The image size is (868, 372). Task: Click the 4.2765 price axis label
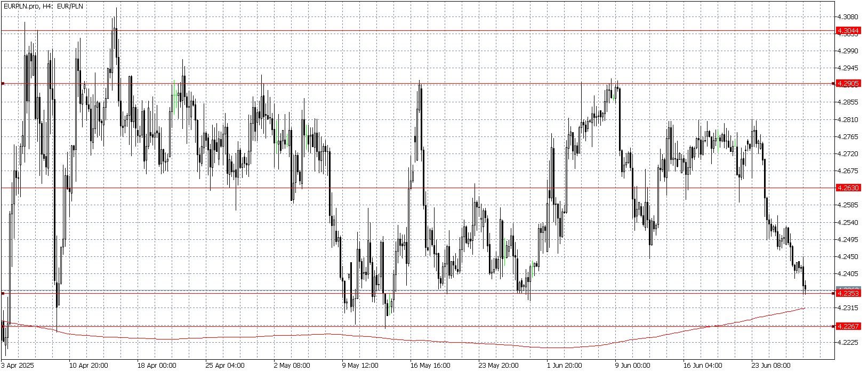point(848,137)
